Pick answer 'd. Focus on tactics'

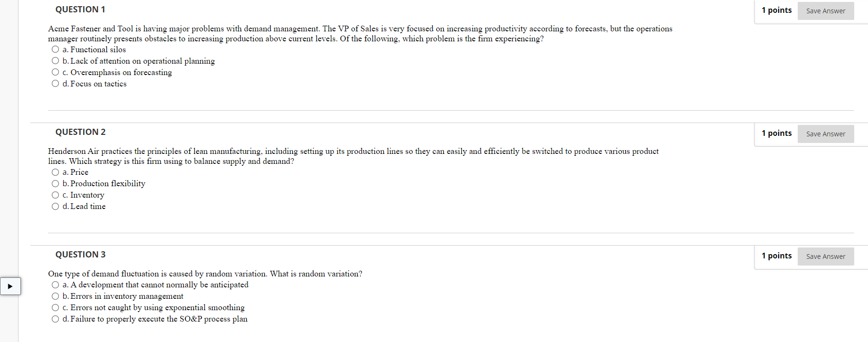[x=55, y=83]
